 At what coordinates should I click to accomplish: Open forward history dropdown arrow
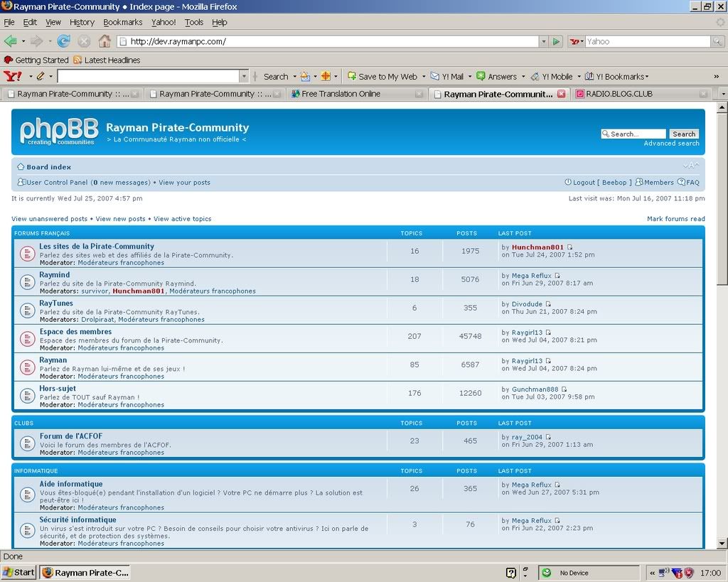[x=50, y=41]
